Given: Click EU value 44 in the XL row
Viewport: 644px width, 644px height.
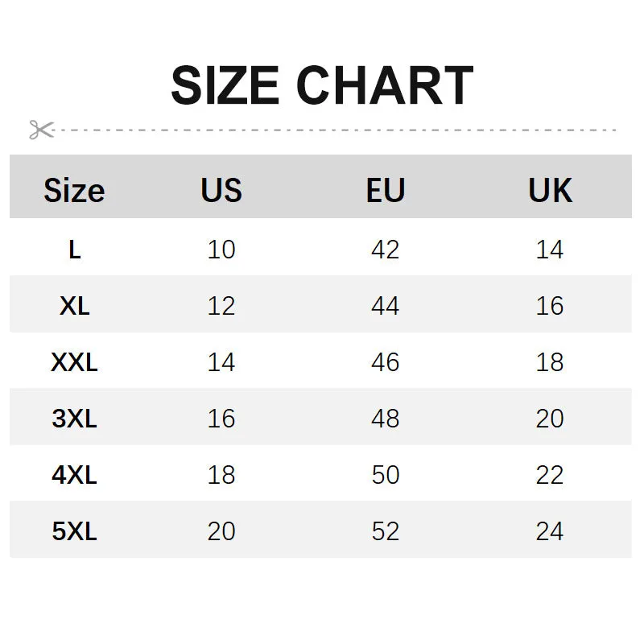Looking at the screenshot, I should (386, 306).
